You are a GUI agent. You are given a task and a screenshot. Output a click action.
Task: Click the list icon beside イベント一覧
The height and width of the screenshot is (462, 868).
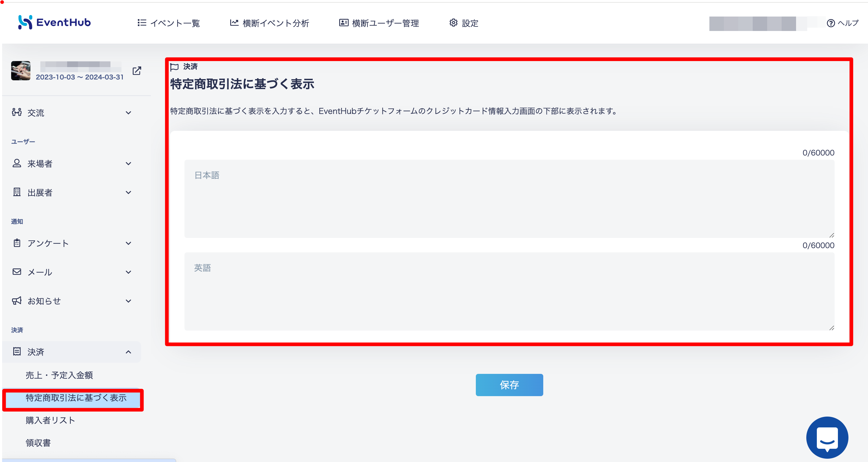point(141,23)
